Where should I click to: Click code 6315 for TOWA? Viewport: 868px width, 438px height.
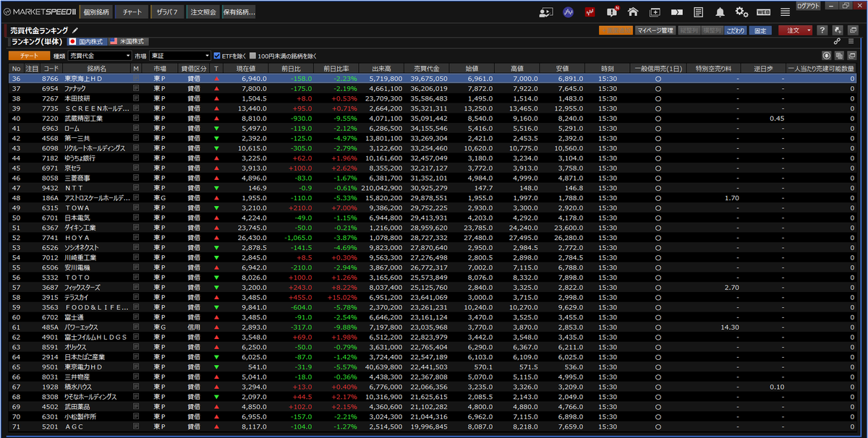click(50, 207)
